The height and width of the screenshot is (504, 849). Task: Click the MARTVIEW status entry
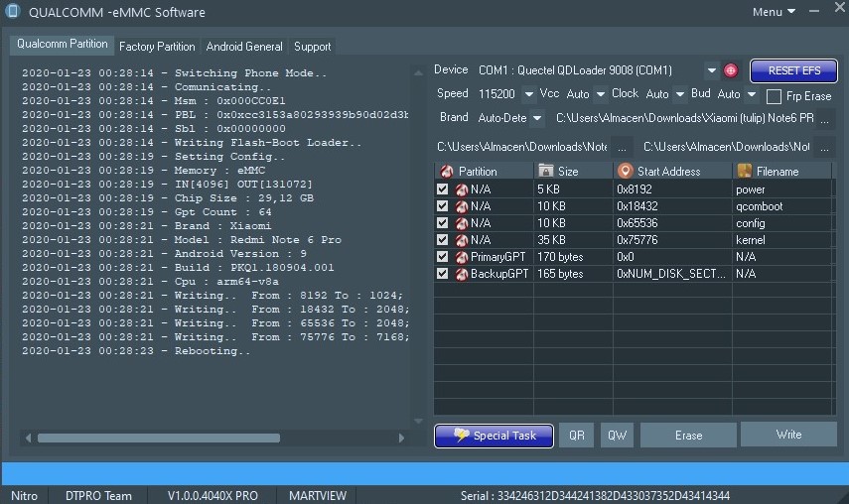click(x=318, y=495)
